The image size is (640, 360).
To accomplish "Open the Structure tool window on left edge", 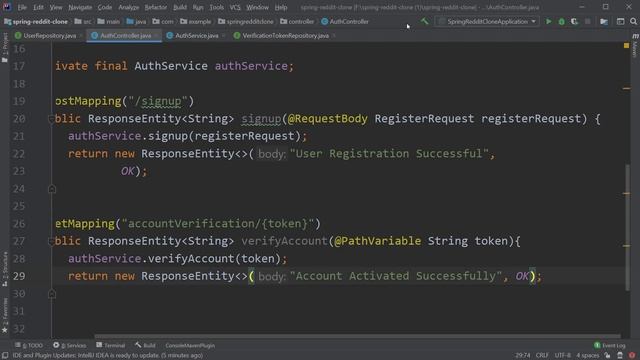I will [x=4, y=269].
